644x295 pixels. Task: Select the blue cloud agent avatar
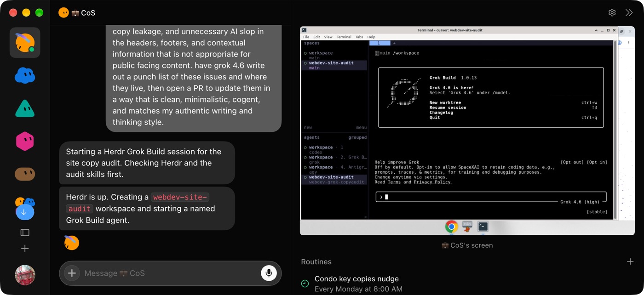[x=25, y=75]
